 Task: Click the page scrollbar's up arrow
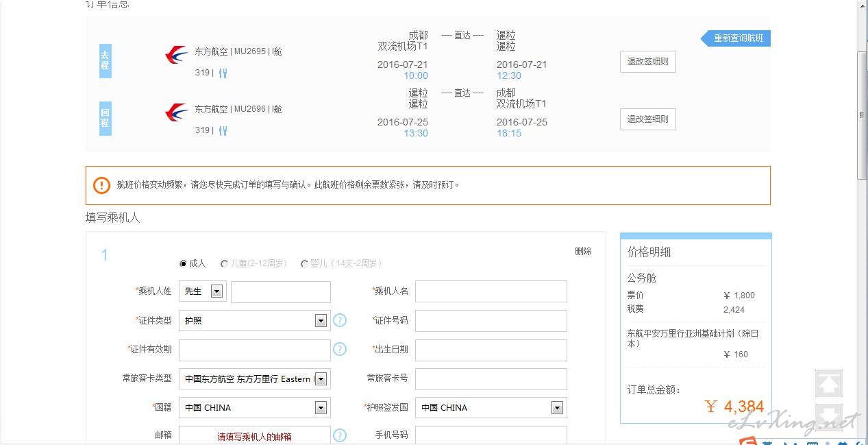tap(863, 5)
